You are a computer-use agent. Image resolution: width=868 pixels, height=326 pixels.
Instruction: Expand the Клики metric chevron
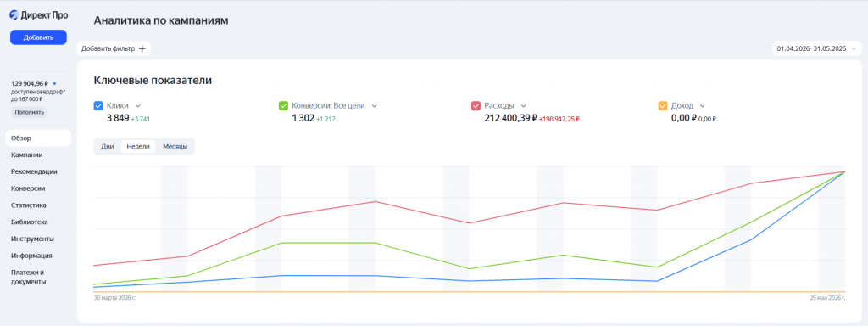click(x=138, y=106)
